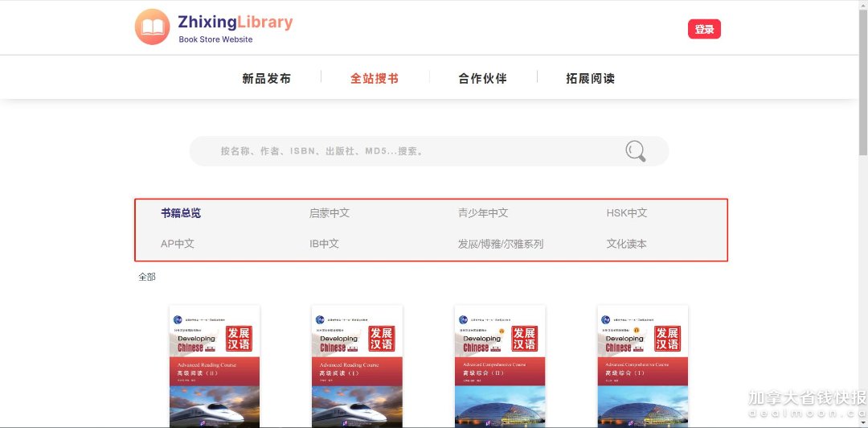The width and height of the screenshot is (868, 428).
Task: Select the AP中文 category
Action: coord(177,244)
